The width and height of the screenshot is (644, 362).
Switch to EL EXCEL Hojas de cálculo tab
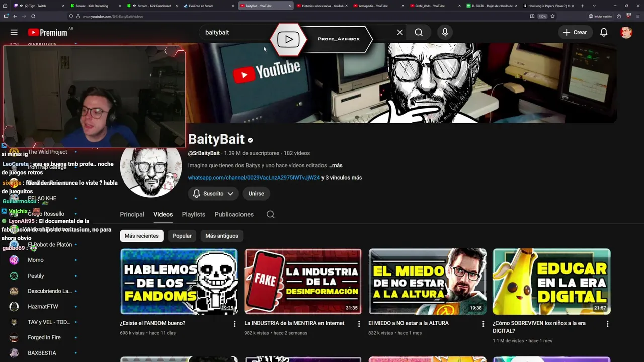pos(492,6)
